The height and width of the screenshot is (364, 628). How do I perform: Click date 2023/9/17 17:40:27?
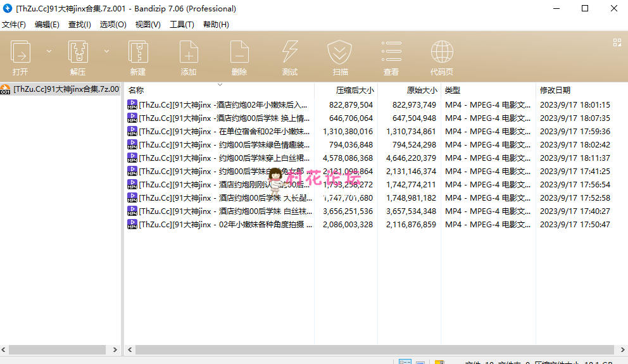point(575,211)
